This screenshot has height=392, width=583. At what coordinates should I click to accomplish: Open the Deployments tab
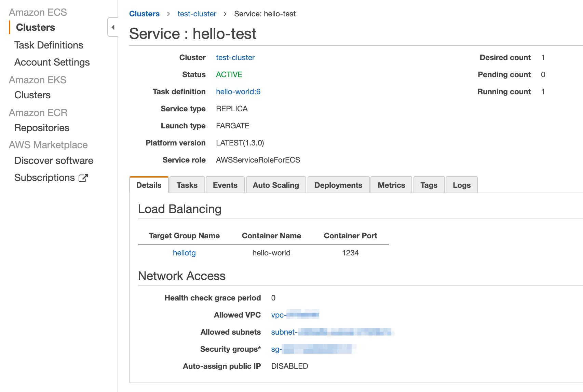click(x=338, y=185)
